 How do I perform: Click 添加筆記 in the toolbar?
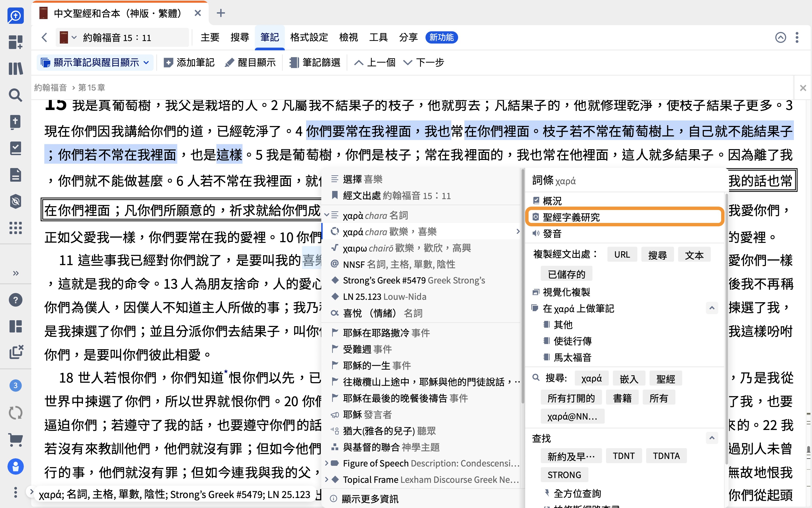pyautogui.click(x=189, y=63)
